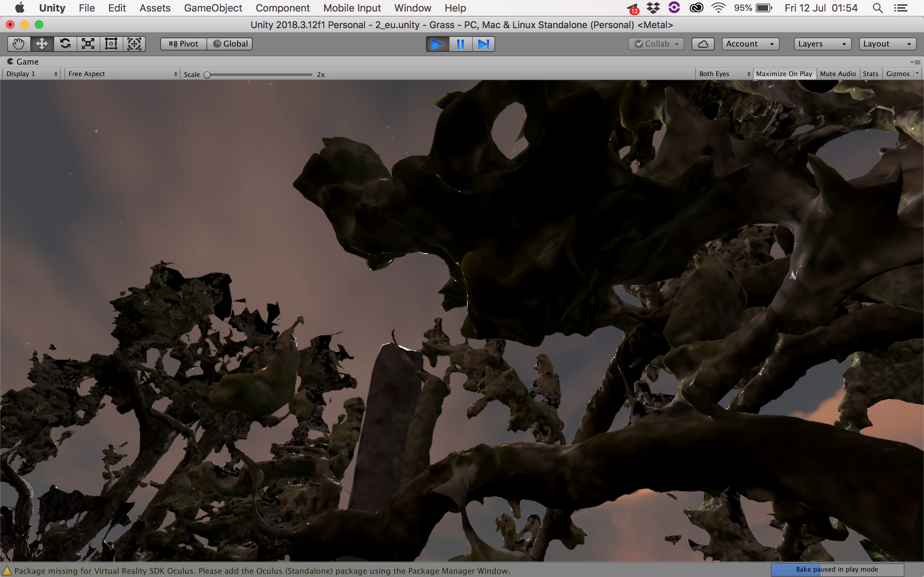This screenshot has width=924, height=577.
Task: Select the Scale tool
Action: tap(88, 44)
